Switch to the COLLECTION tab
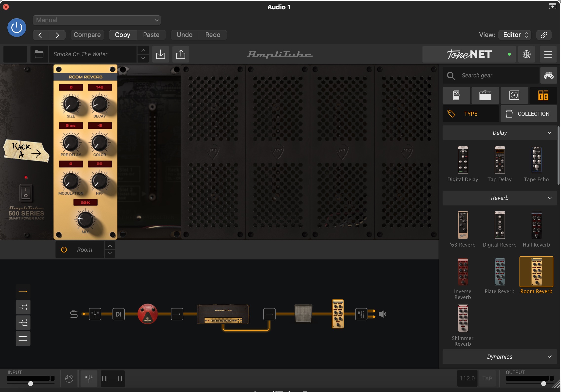The image size is (561, 392). coord(528,114)
